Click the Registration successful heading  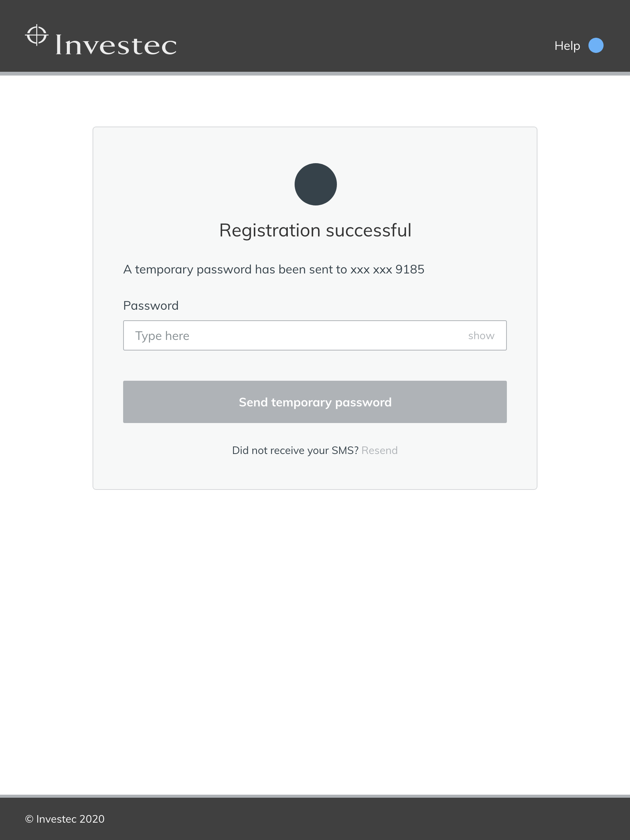(315, 230)
